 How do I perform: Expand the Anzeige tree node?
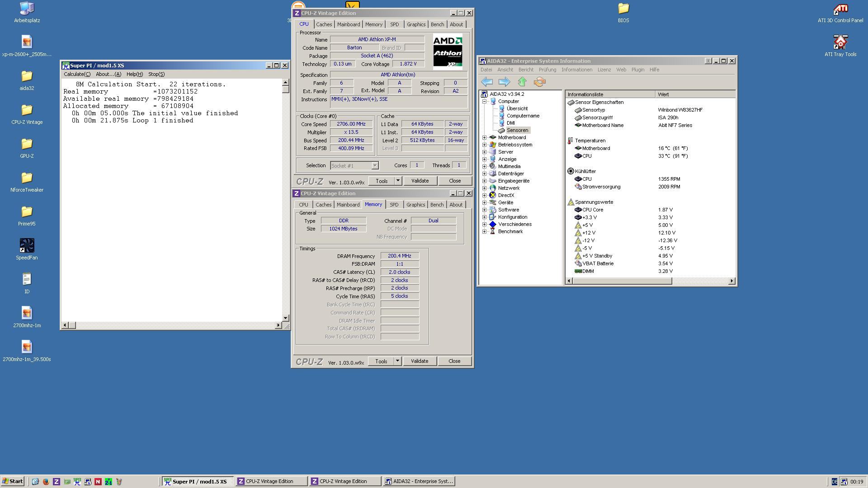point(484,160)
